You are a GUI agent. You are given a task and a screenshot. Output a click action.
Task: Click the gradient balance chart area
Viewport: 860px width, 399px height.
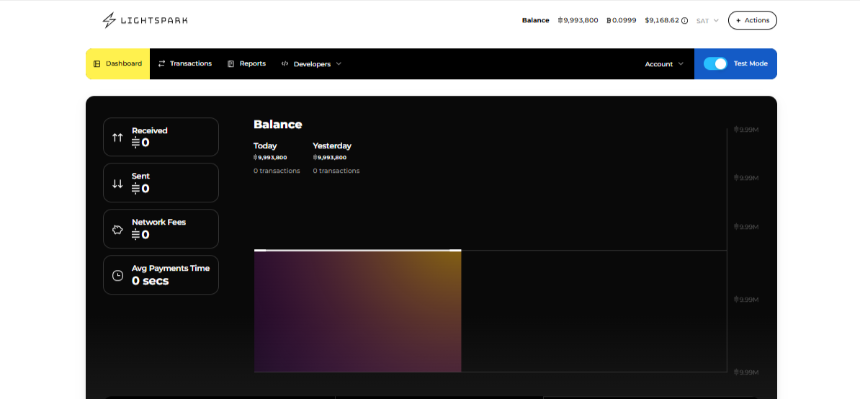[358, 311]
